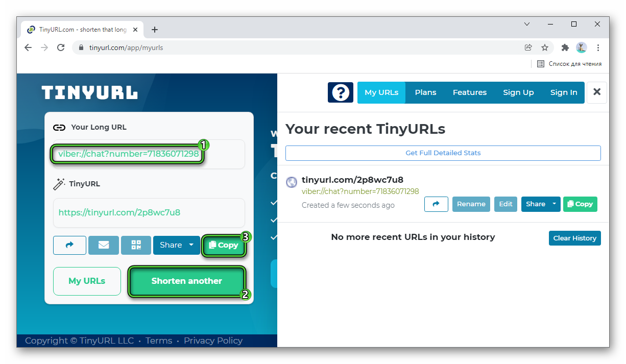
Task: Open the Chrome extensions puzzle icon
Action: pos(565,47)
